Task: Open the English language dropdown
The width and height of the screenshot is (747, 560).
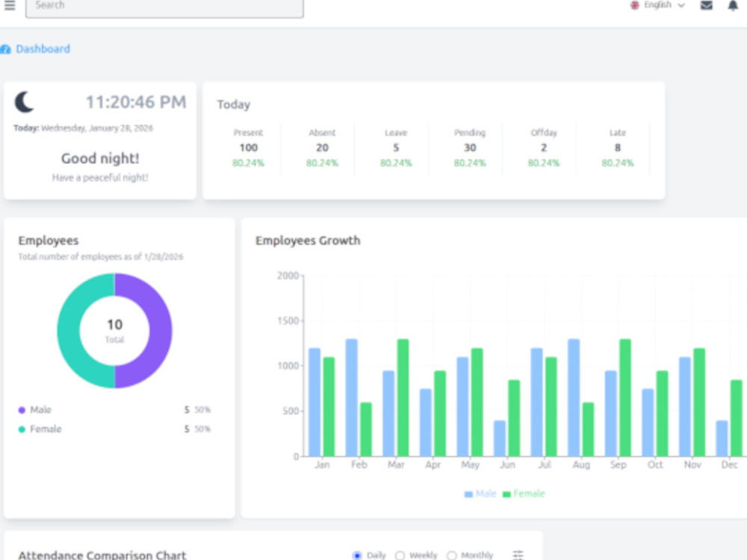Action: click(658, 5)
